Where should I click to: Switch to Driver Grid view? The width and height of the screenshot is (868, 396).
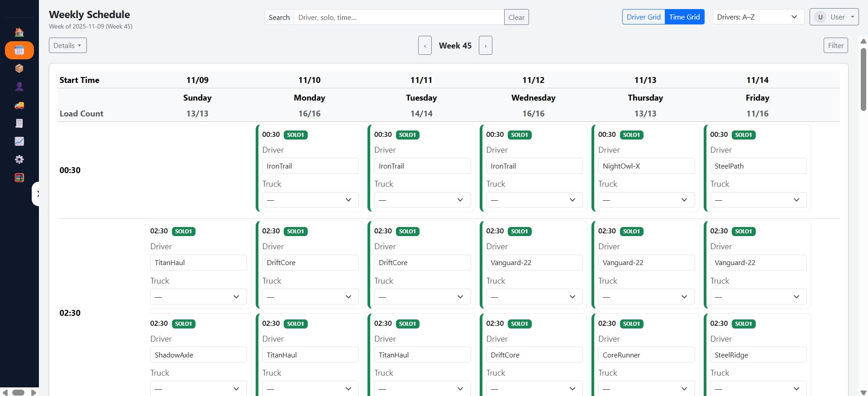[x=643, y=17]
